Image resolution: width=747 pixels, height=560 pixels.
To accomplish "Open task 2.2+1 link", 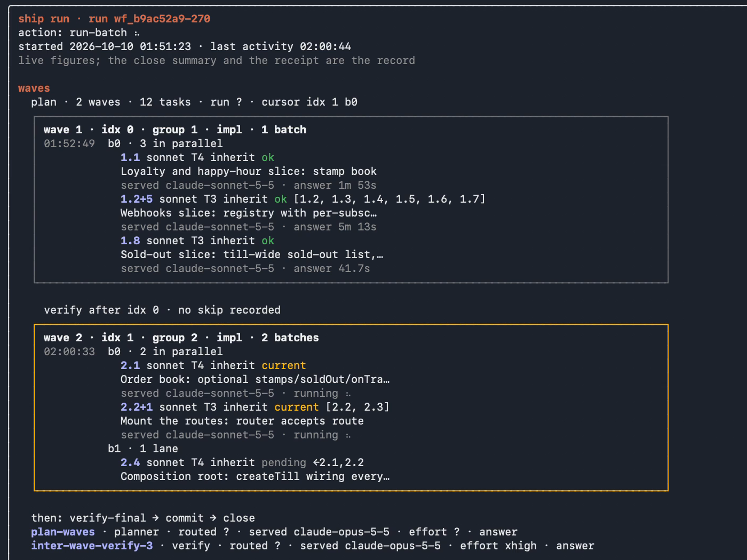I will (x=137, y=407).
